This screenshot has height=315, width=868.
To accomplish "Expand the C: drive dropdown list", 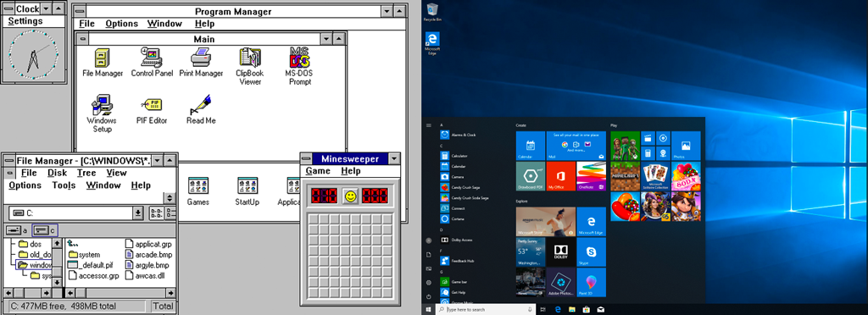I will (138, 213).
